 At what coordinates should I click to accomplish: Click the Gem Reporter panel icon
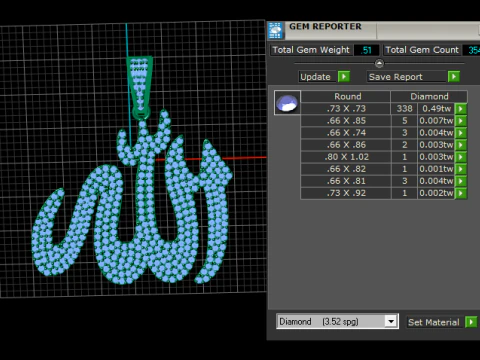click(x=276, y=31)
